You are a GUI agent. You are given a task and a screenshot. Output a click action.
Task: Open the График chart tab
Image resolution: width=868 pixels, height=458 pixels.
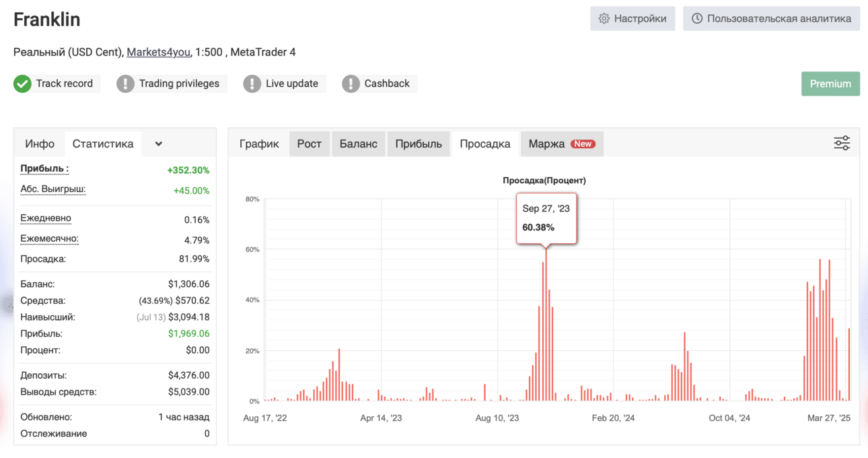[259, 143]
